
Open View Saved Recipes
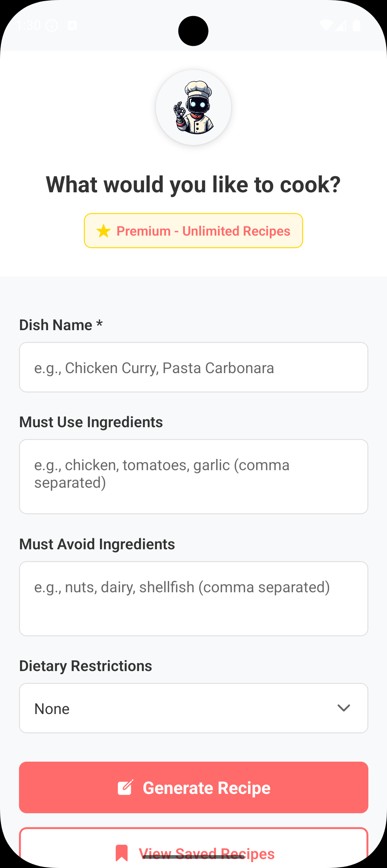[x=207, y=854]
